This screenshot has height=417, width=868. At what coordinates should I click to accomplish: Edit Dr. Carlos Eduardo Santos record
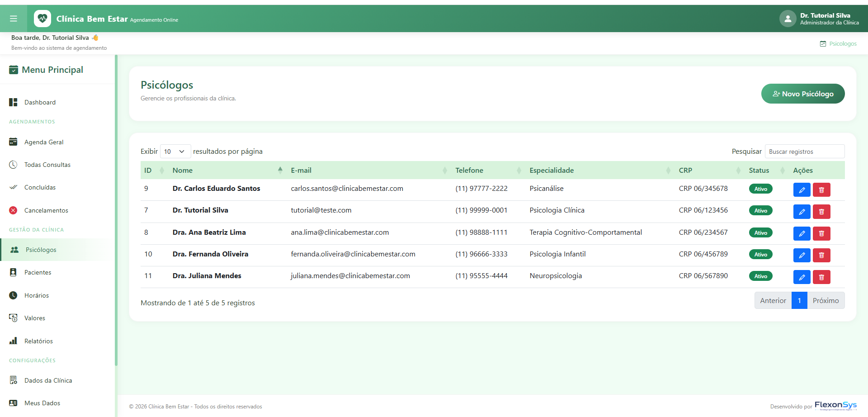coord(802,190)
